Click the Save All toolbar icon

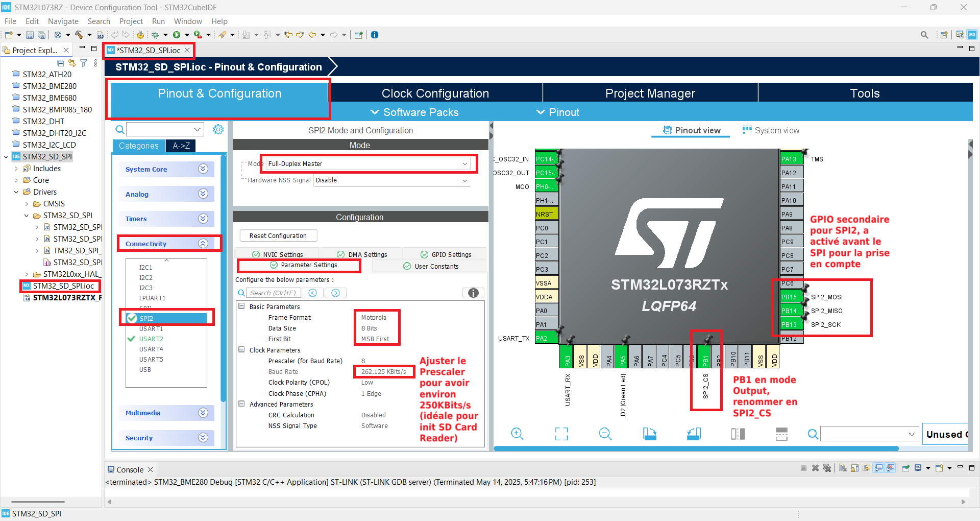(x=42, y=35)
